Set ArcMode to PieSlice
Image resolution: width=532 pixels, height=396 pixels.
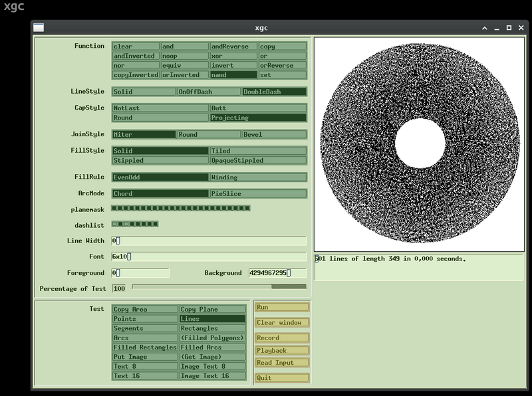(257, 193)
